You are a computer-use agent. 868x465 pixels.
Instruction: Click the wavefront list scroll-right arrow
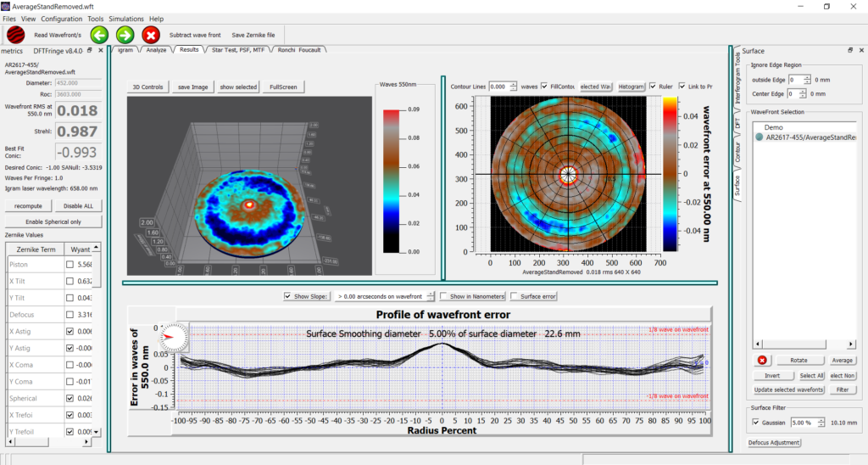tap(852, 345)
